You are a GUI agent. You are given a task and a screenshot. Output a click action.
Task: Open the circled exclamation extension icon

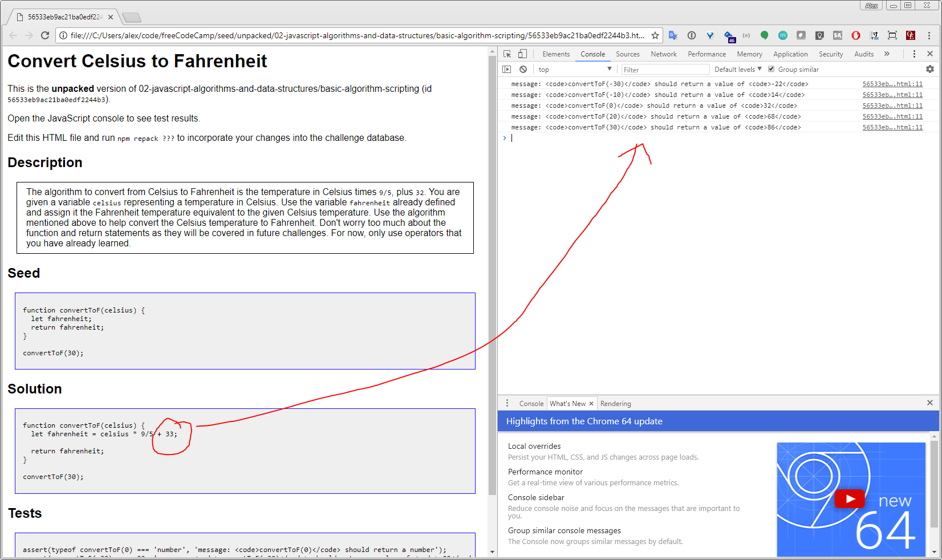click(x=692, y=35)
